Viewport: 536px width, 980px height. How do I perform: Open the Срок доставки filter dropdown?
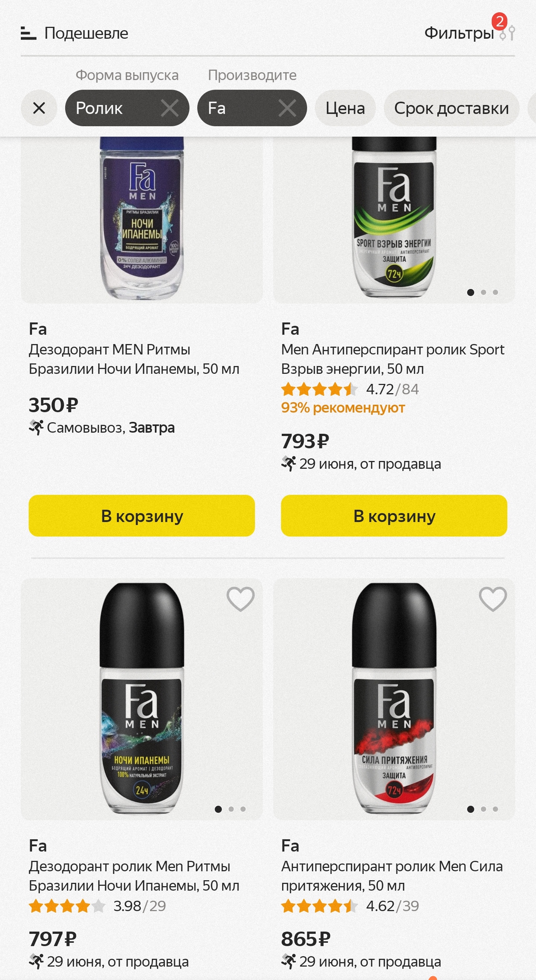click(451, 108)
